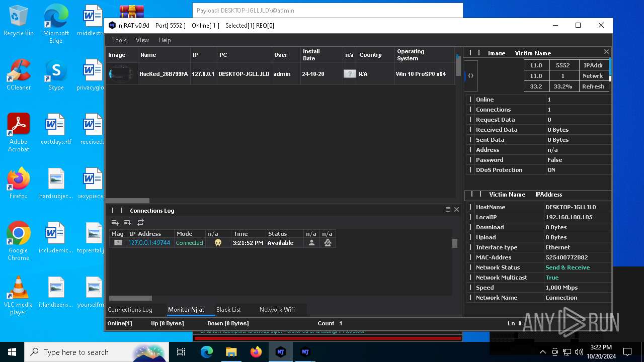The height and width of the screenshot is (362, 644).
Task: Open the Recycle Bin desktop icon
Action: [18, 21]
